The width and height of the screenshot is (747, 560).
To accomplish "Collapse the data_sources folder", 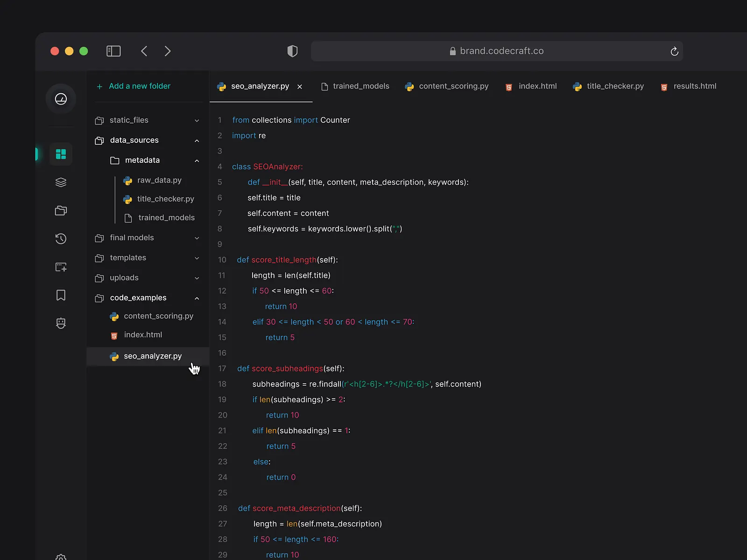I will pyautogui.click(x=197, y=140).
